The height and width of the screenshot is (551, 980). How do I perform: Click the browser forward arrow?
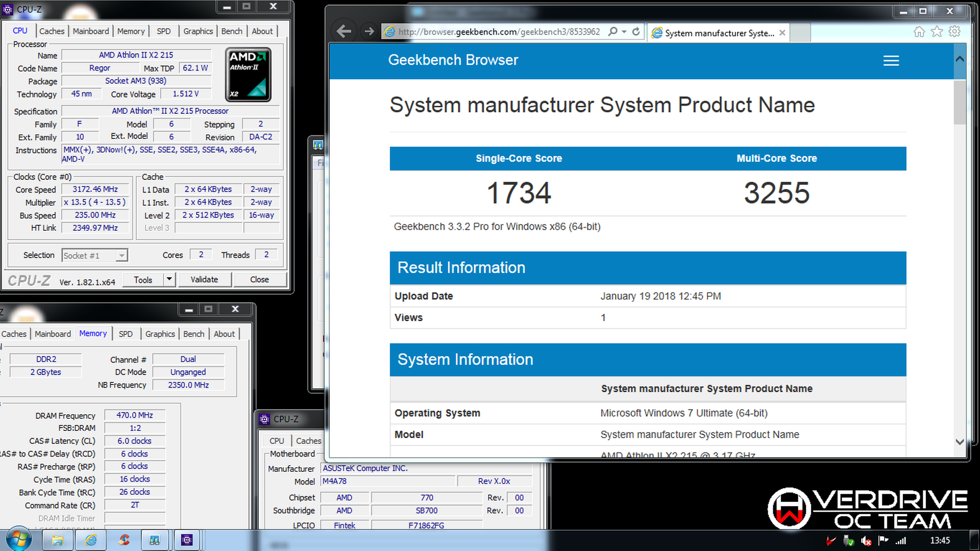[x=369, y=32]
